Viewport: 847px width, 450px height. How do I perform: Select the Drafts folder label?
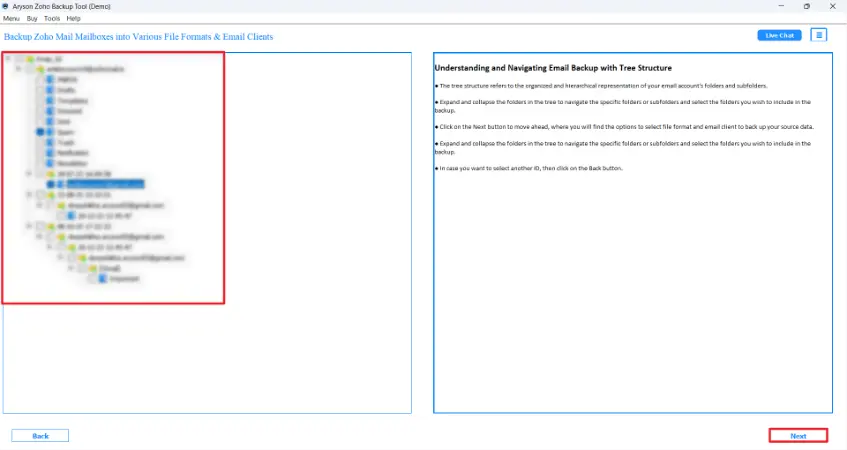[x=66, y=90]
